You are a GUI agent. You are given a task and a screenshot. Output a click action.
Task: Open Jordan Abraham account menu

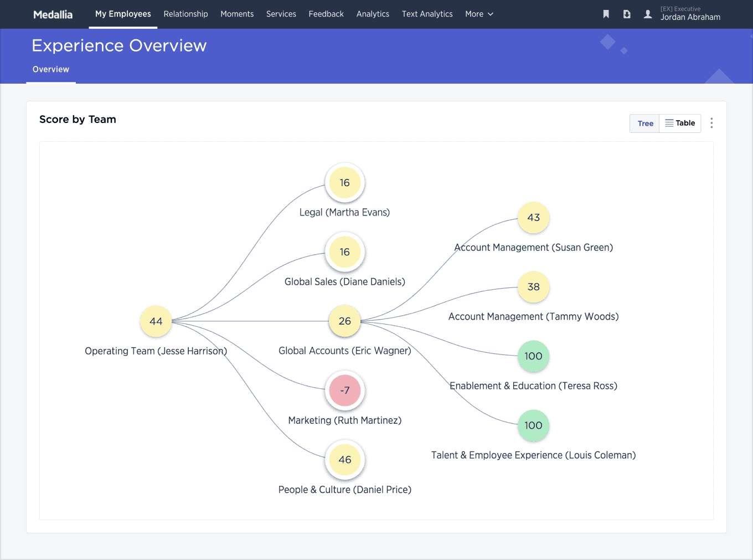coord(690,17)
